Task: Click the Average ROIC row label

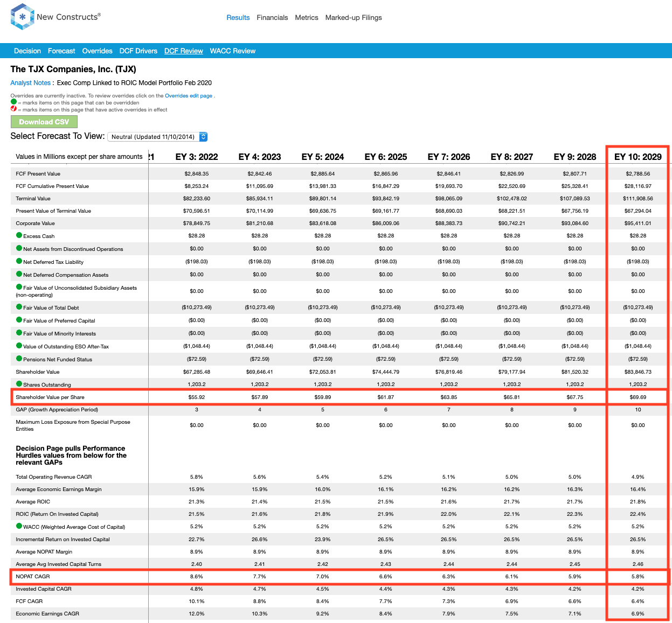Action: tap(33, 502)
